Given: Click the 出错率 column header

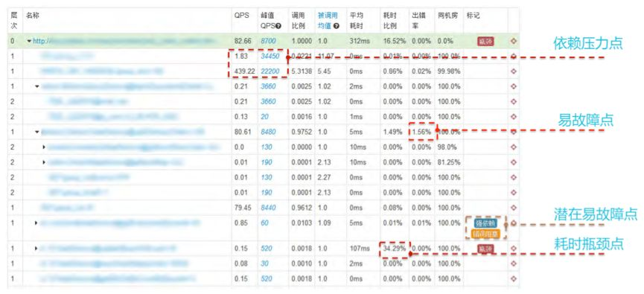Looking at the screenshot, I should point(418,21).
